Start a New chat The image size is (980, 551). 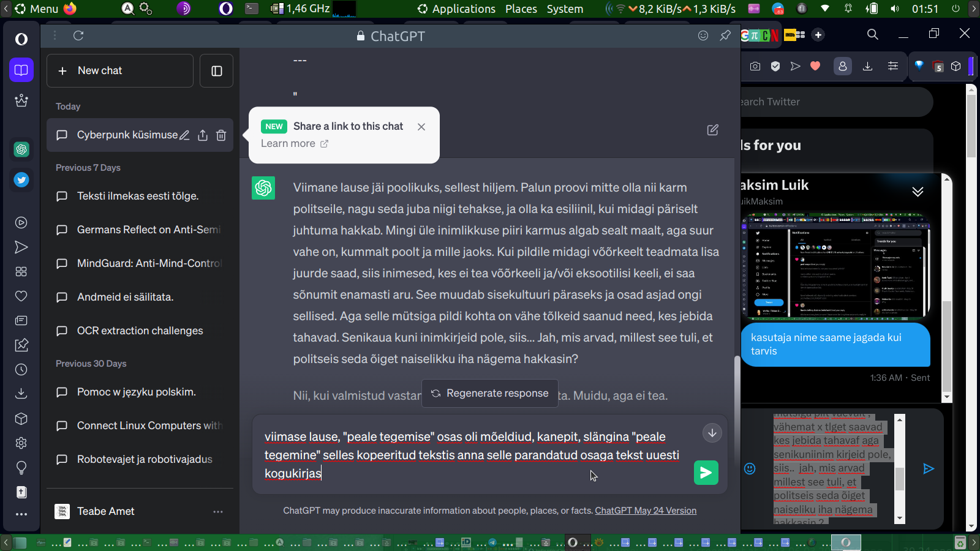tap(120, 71)
